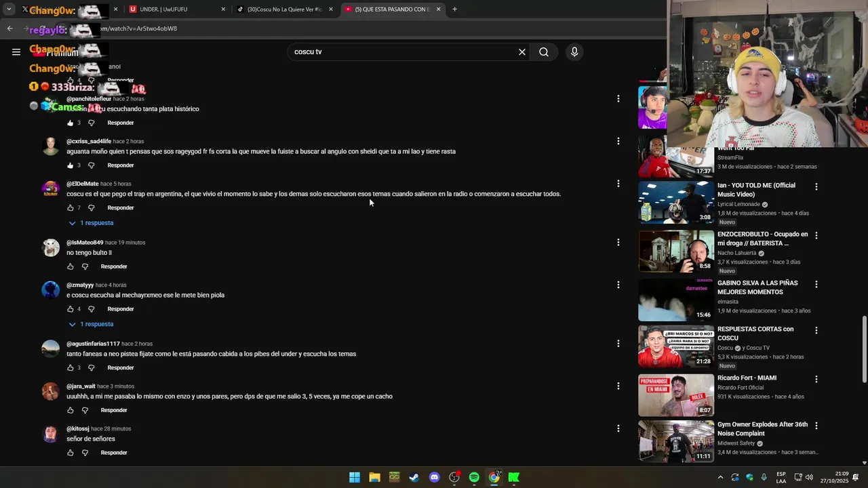Close the 'UNDER. | UwUFUFU' tab
Screen dimensions: 868x488
click(223, 9)
